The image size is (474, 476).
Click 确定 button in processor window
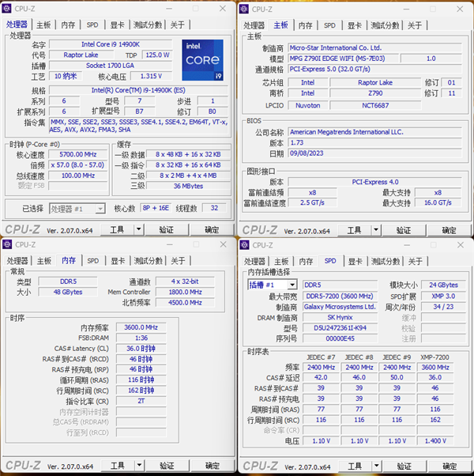click(212, 230)
